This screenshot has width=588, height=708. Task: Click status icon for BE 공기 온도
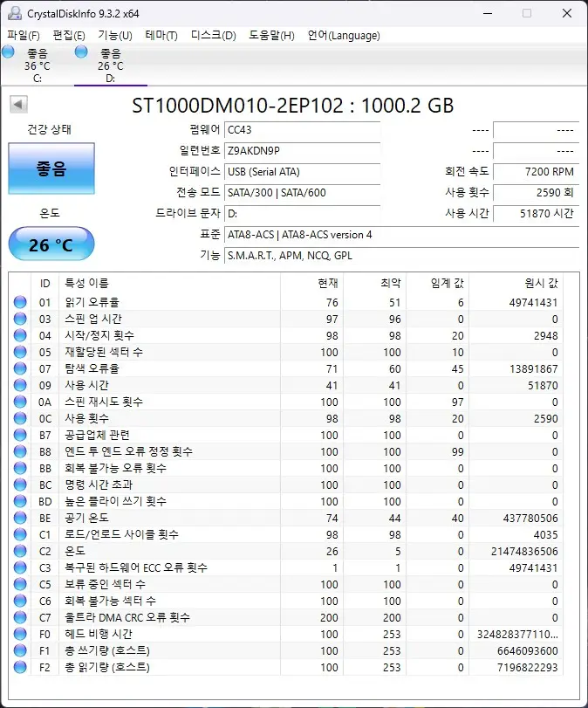click(20, 518)
